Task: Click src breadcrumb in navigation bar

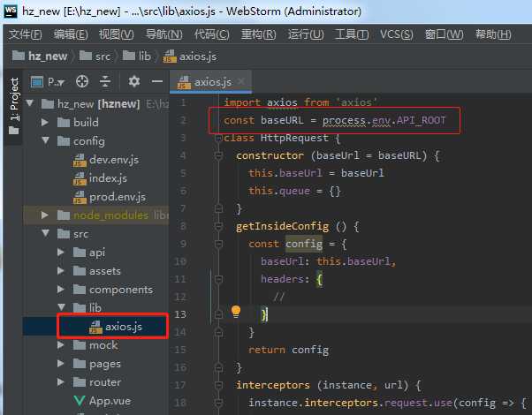Action: (95, 56)
